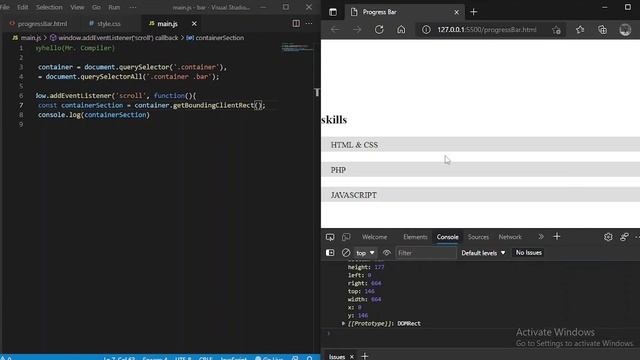Open the DevTools Network tab
Screen dimensions: 640x360
[x=510, y=237]
